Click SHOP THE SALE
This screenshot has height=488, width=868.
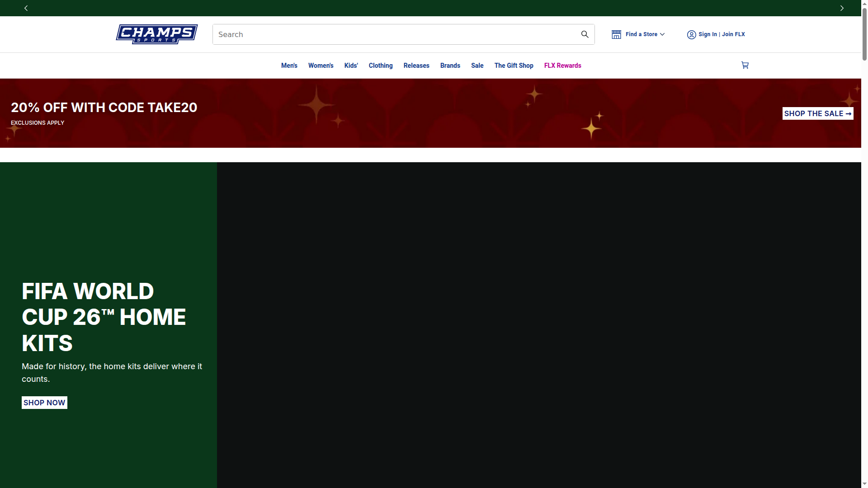coord(817,113)
